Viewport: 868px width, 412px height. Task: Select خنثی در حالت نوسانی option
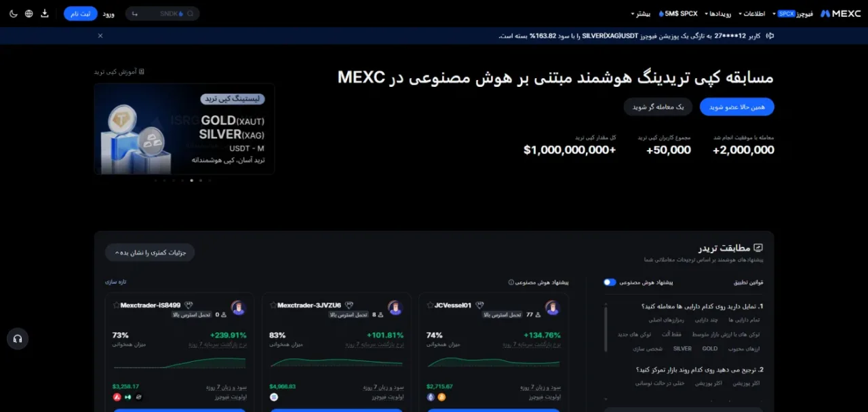tap(660, 383)
